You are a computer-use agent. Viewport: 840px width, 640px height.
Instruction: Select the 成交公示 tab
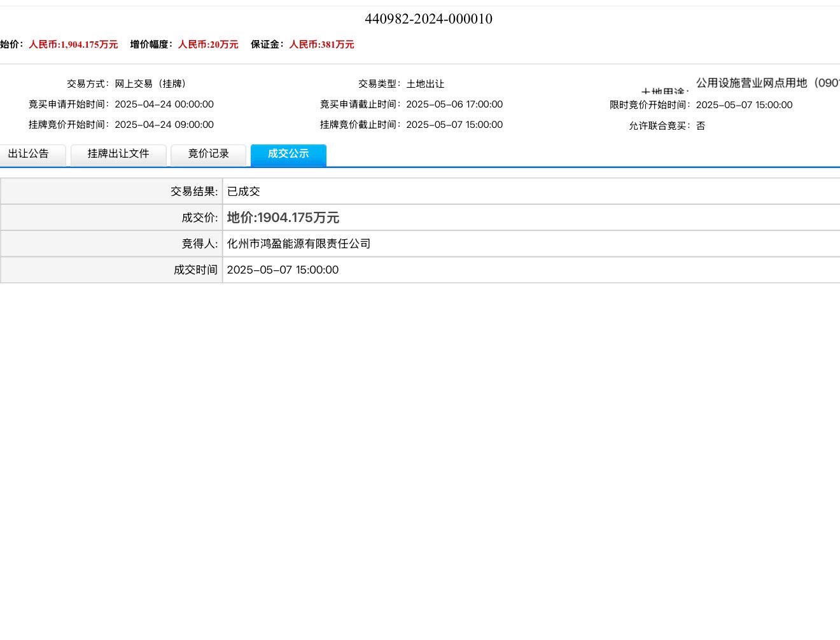[x=288, y=154]
